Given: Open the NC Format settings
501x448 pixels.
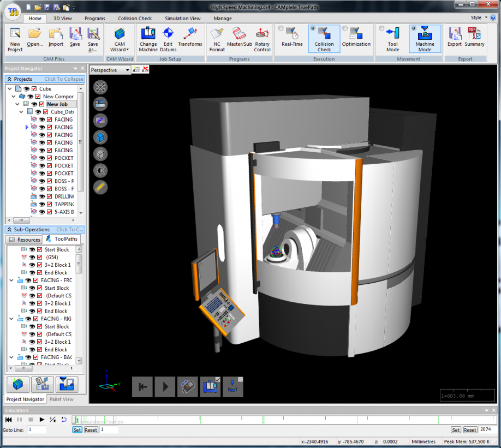Looking at the screenshot, I should click(x=217, y=40).
